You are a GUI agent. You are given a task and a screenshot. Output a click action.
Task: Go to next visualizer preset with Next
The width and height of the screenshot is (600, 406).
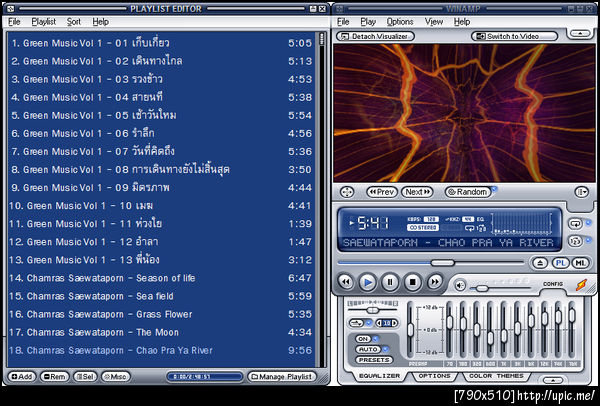(417, 192)
